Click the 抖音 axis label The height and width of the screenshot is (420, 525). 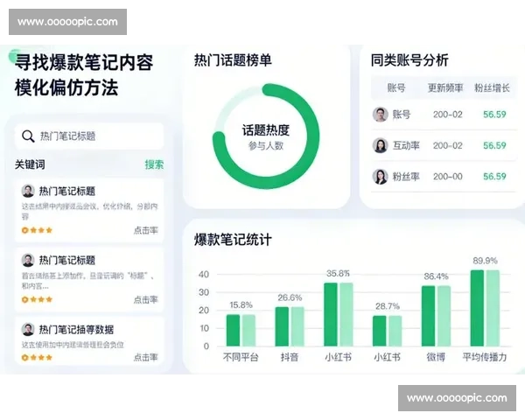[x=290, y=357]
